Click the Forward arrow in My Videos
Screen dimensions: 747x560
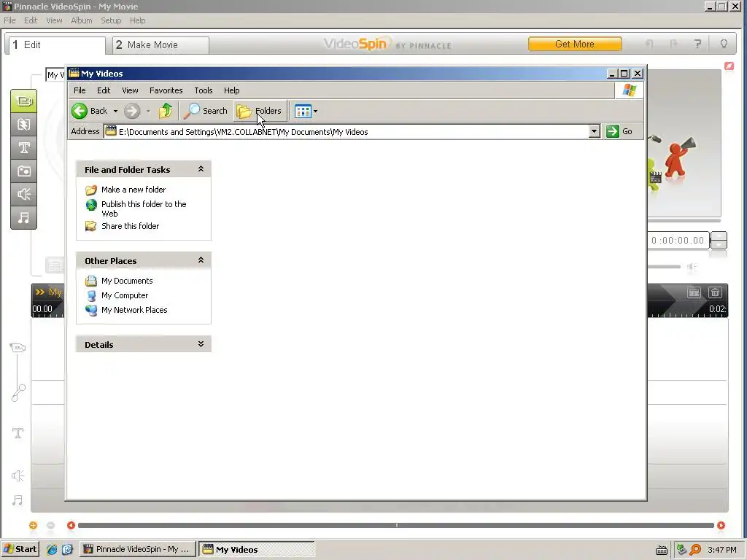pos(132,111)
